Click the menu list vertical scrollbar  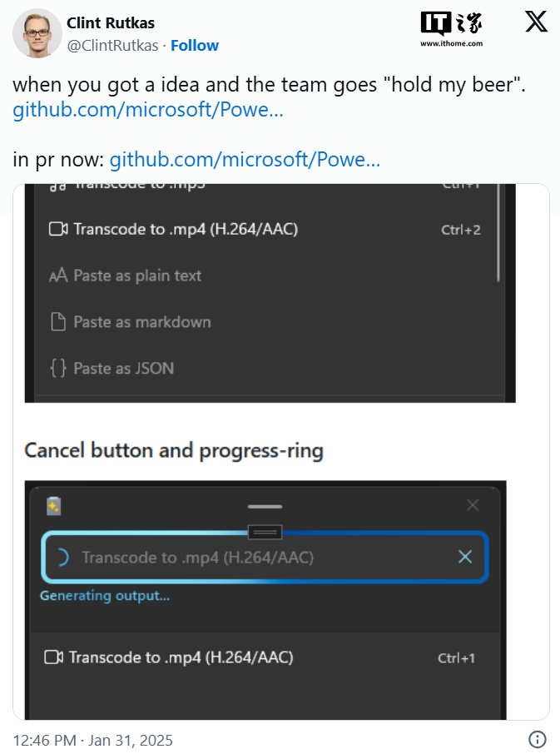498,232
